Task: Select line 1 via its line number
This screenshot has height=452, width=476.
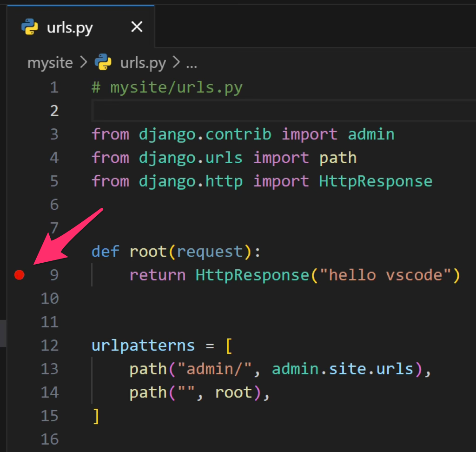Action: [54, 87]
